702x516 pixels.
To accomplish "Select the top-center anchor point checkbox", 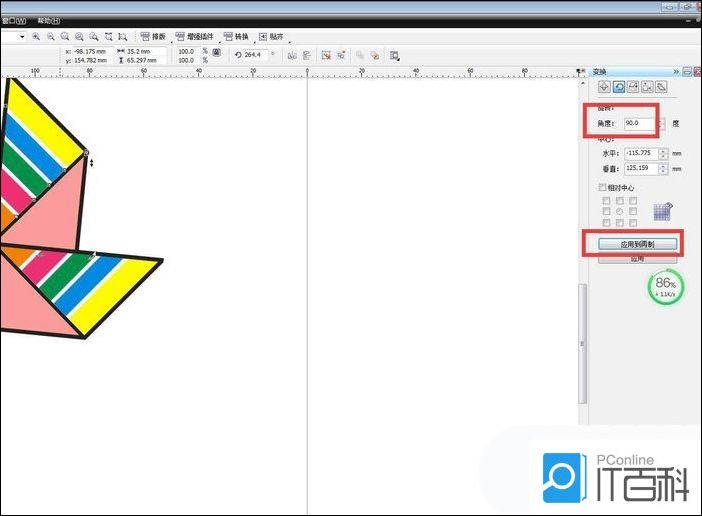I will point(620,201).
